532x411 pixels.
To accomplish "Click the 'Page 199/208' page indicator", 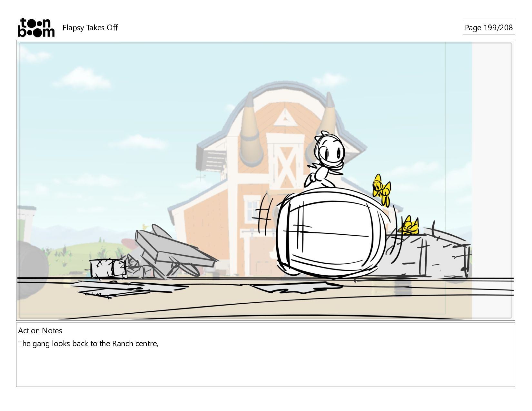I will pos(488,27).
